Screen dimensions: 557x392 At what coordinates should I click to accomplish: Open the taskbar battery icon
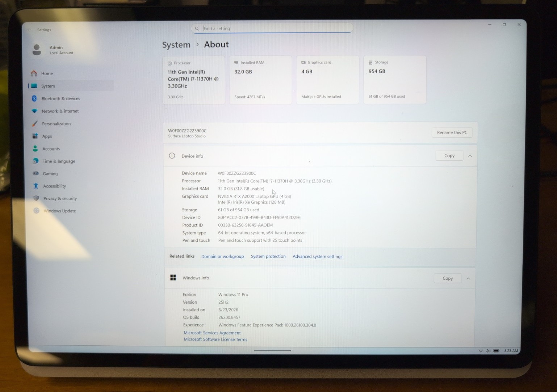click(496, 351)
